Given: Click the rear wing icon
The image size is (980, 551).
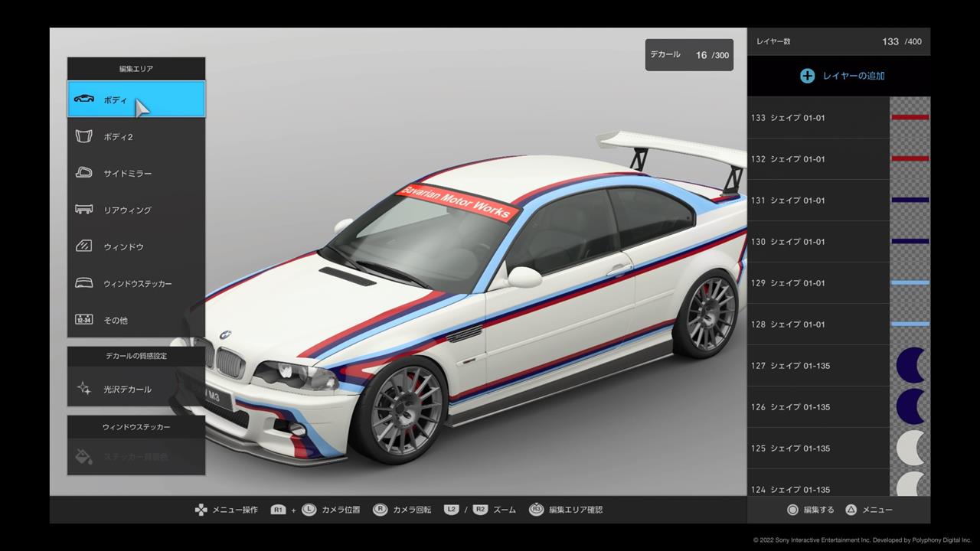Looking at the screenshot, I should click(x=84, y=210).
